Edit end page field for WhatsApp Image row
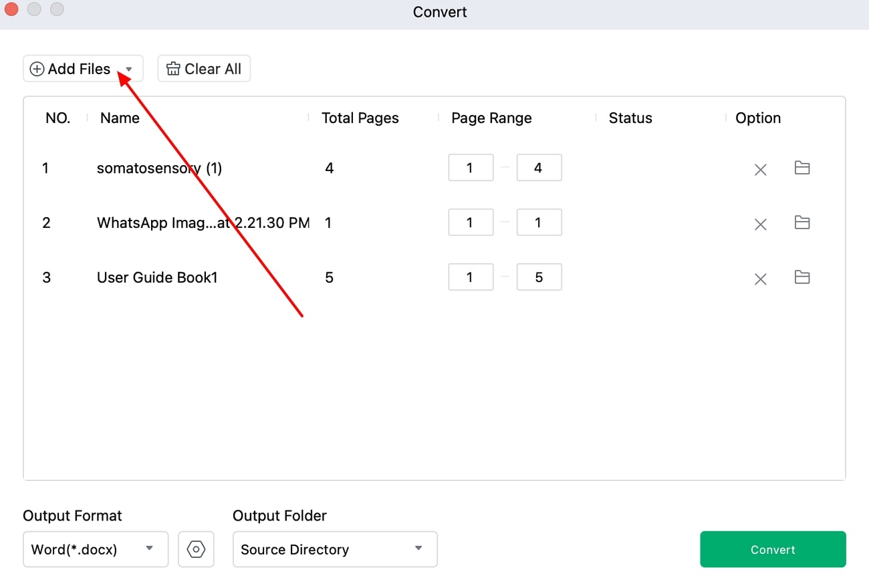 click(x=539, y=223)
